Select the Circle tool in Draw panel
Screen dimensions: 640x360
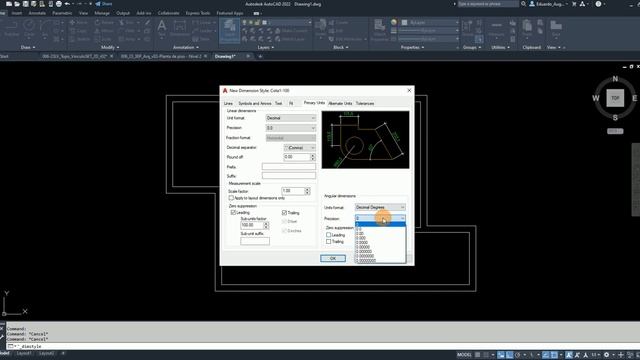[x=29, y=29]
